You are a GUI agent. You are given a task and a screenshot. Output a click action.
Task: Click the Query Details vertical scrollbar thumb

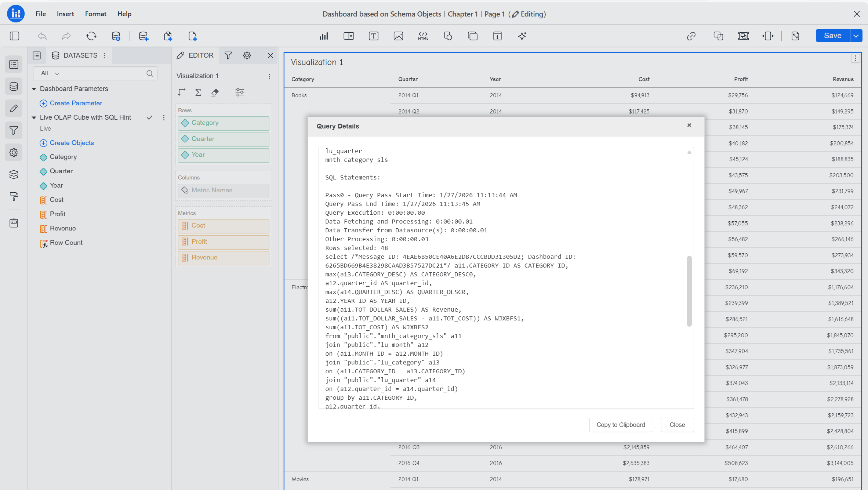point(689,291)
